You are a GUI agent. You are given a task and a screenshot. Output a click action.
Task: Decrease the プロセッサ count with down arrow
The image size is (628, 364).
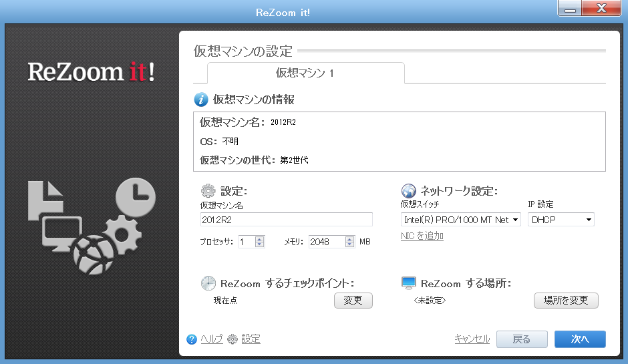(259, 244)
